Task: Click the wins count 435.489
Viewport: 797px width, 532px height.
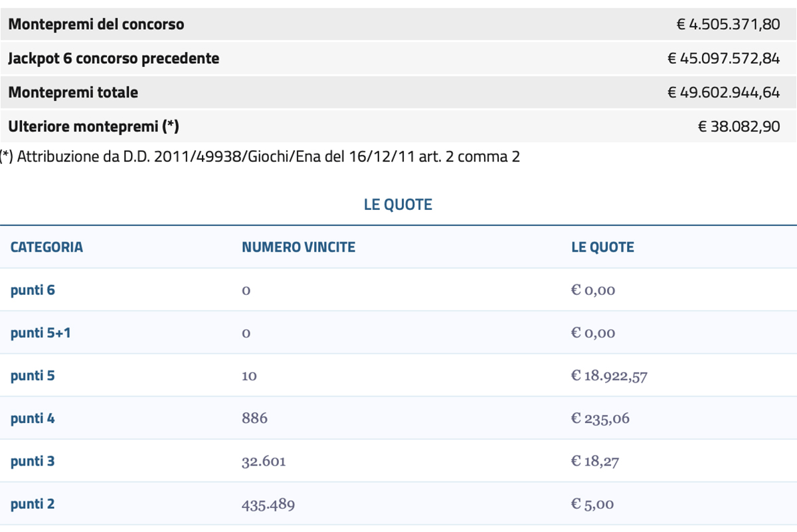Action: coord(268,504)
